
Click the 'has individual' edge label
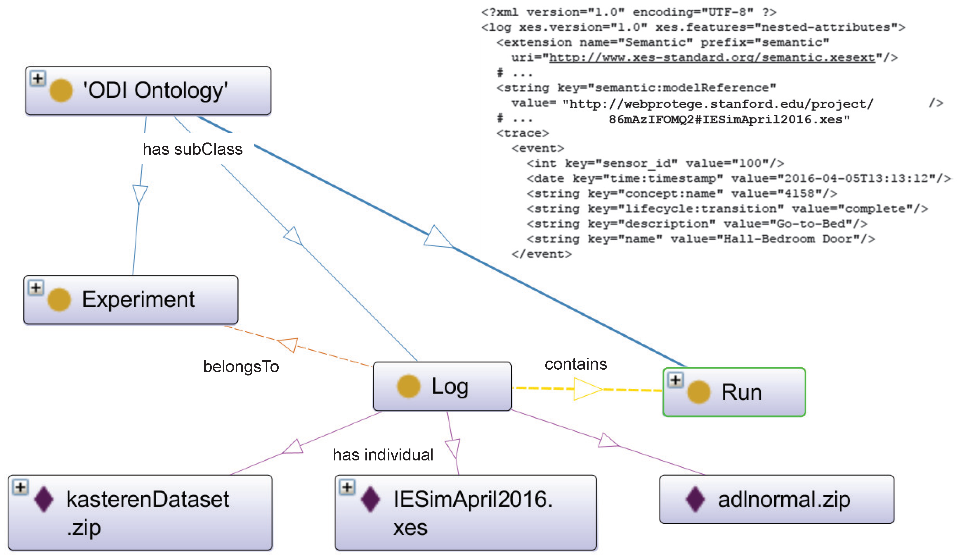point(383,455)
